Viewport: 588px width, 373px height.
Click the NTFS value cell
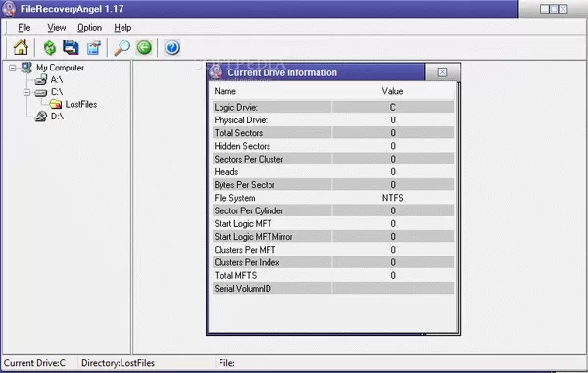click(393, 198)
